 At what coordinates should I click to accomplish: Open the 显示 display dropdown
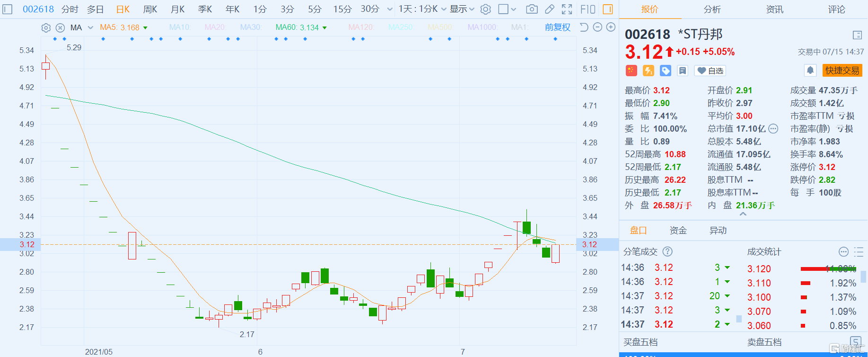pyautogui.click(x=462, y=9)
